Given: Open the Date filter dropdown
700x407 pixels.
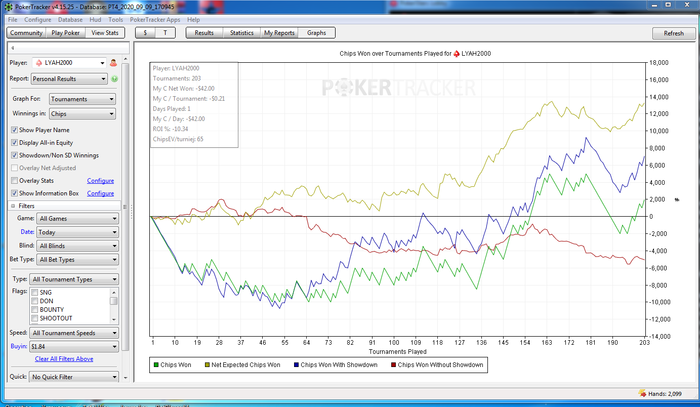Looking at the screenshot, I should (77, 232).
